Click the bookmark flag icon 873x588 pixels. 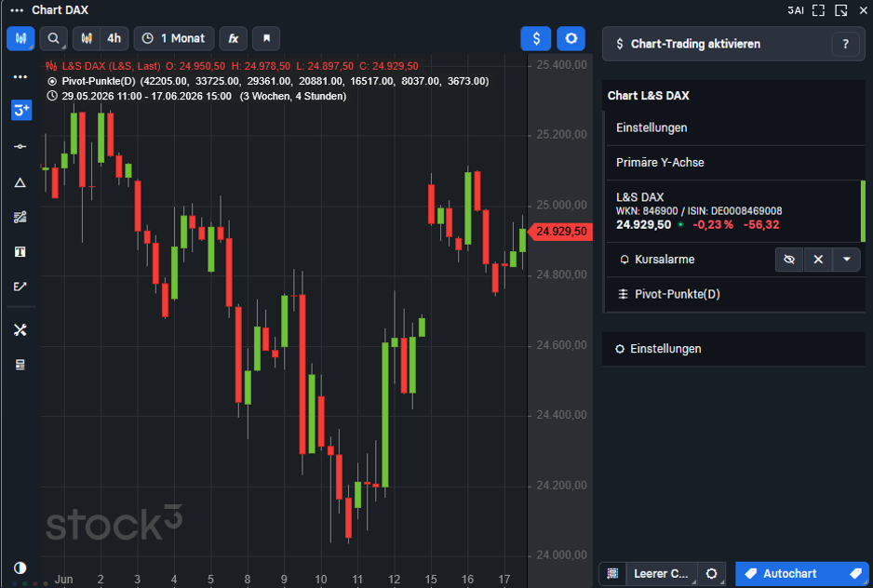click(x=266, y=38)
